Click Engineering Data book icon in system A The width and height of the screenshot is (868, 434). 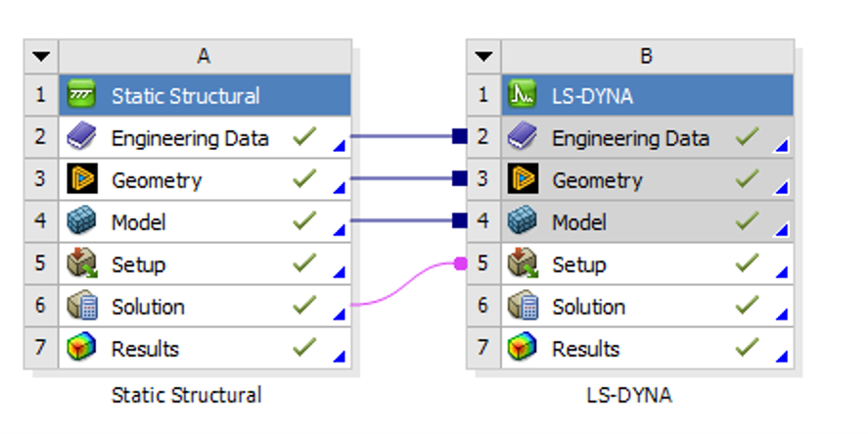[81, 137]
